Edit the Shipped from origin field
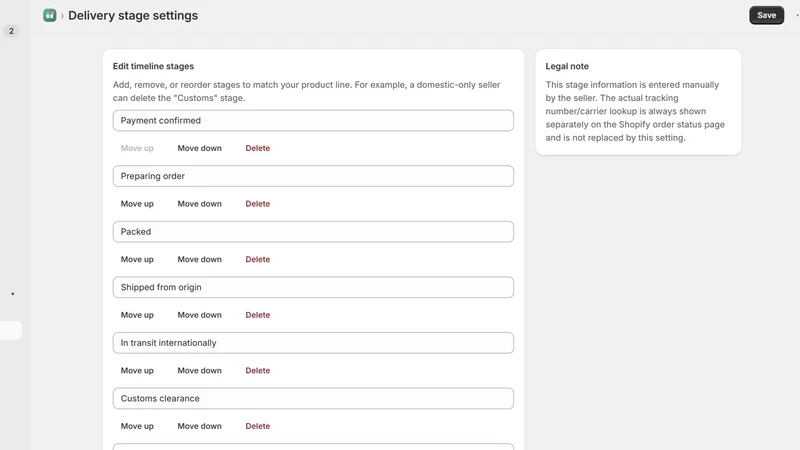Image resolution: width=800 pixels, height=450 pixels. [313, 287]
